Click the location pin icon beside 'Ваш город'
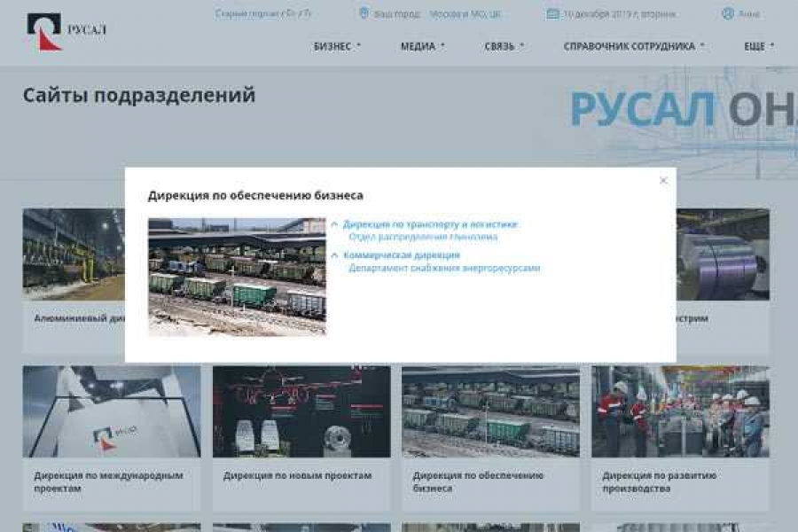Viewport: 798px width, 532px height. tap(364, 14)
